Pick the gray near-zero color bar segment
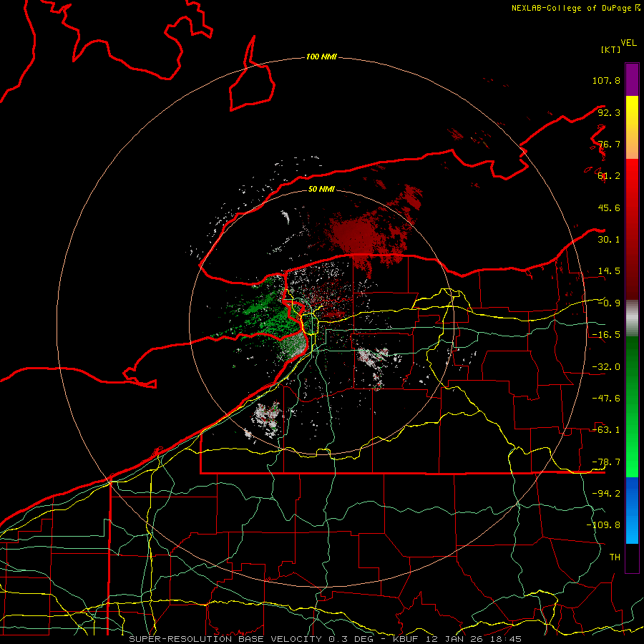Screen dimensions: 644x644 tap(632, 318)
